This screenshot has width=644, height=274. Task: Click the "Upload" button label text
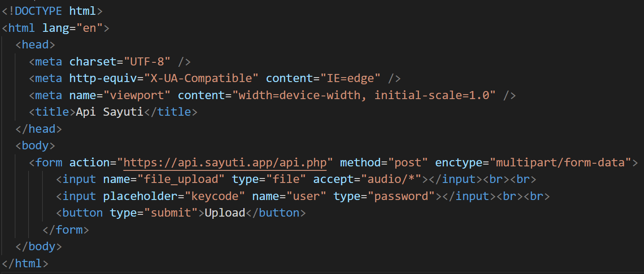pos(225,213)
